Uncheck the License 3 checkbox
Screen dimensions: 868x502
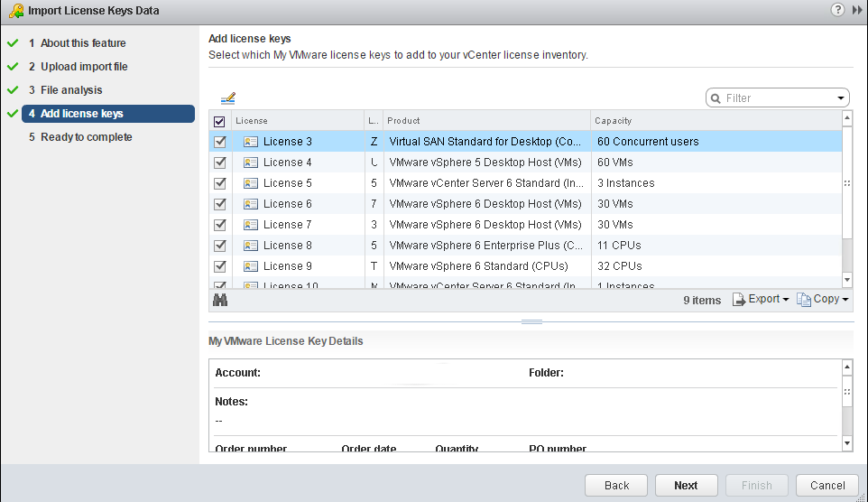(x=220, y=142)
